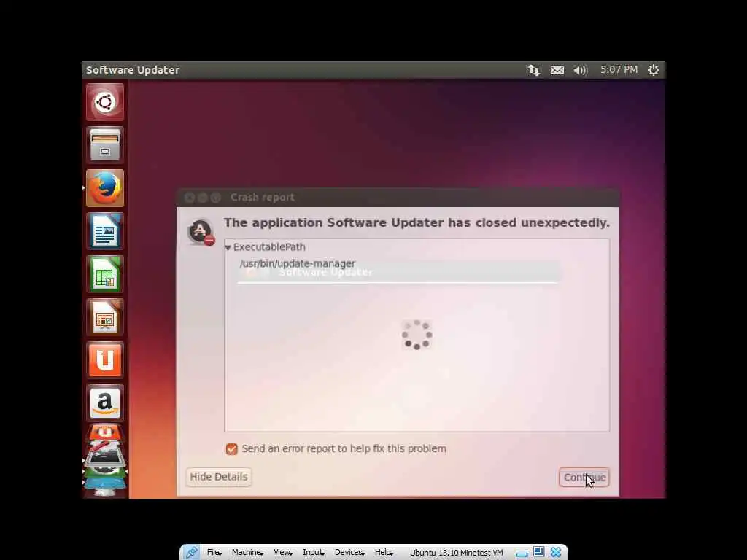Click the Continue button

pos(584,477)
